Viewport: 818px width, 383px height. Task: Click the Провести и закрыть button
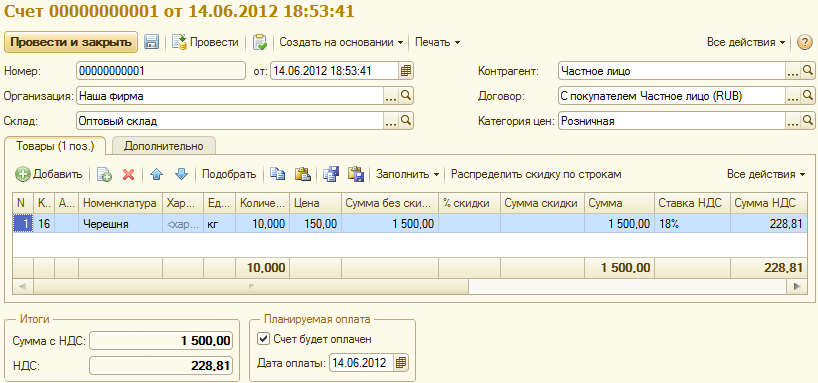coord(71,42)
